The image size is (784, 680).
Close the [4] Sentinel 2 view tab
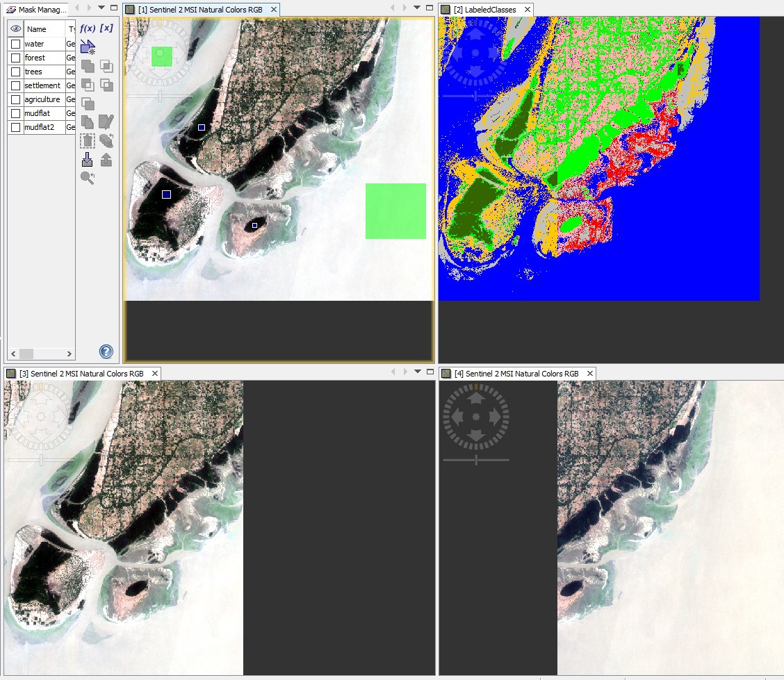click(590, 374)
